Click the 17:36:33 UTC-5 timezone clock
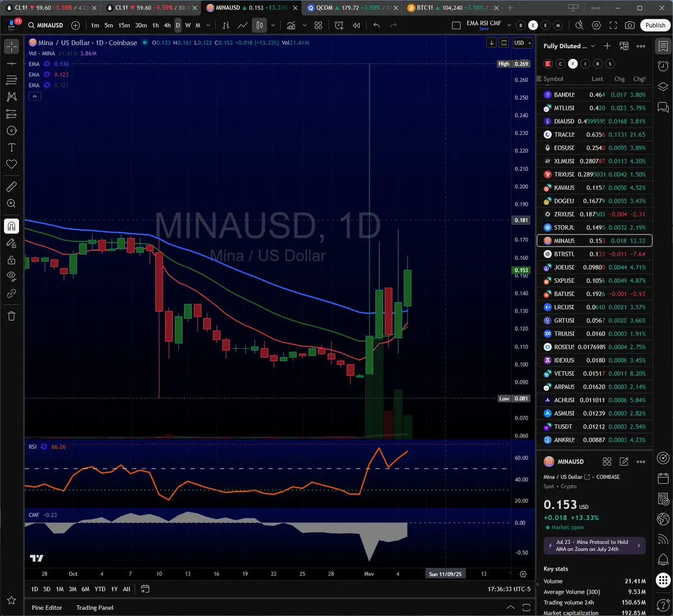The image size is (673, 616). tap(509, 589)
